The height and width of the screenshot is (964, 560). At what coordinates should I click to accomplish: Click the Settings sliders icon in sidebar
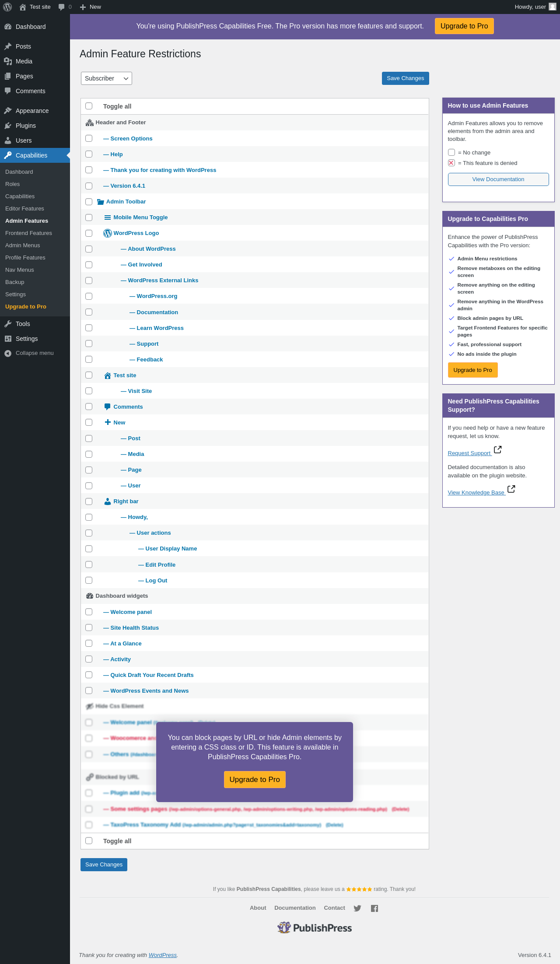point(8,339)
